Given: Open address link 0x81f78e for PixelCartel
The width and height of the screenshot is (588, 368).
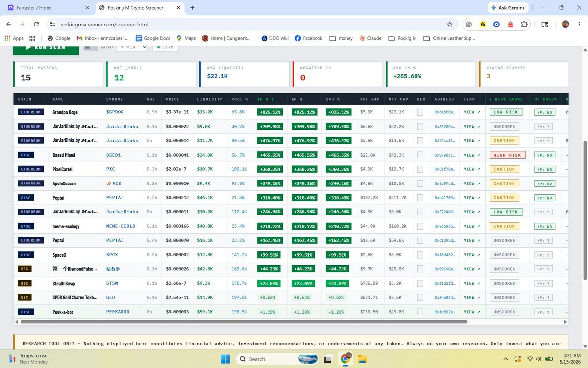Looking at the screenshot, I should point(444,169).
